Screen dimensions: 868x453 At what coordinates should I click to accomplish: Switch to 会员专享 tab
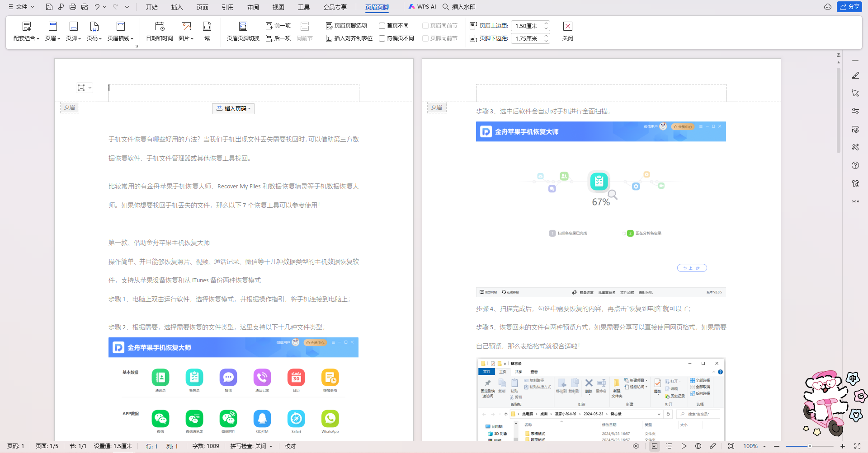coord(335,7)
